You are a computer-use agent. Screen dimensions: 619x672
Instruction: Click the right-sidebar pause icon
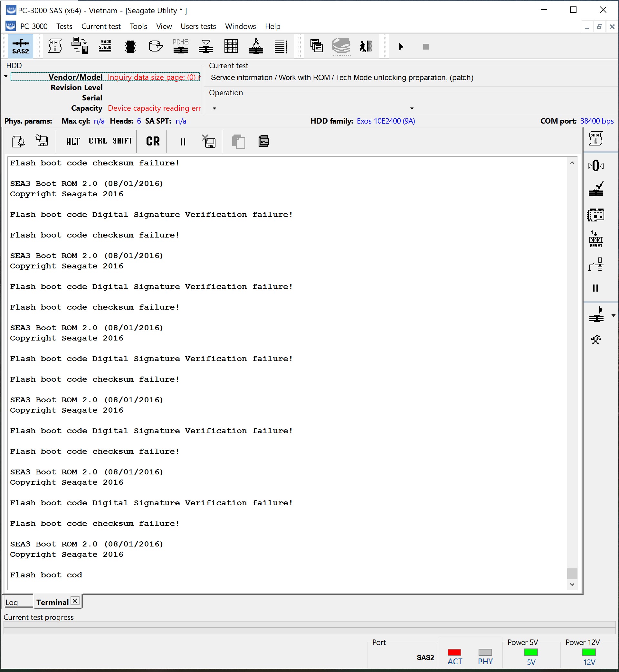[x=595, y=288]
